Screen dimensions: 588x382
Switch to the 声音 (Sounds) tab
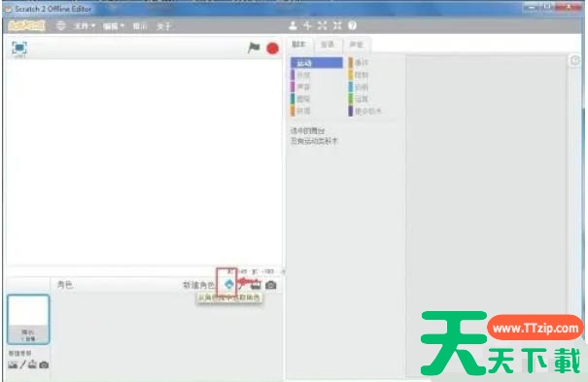[357, 45]
